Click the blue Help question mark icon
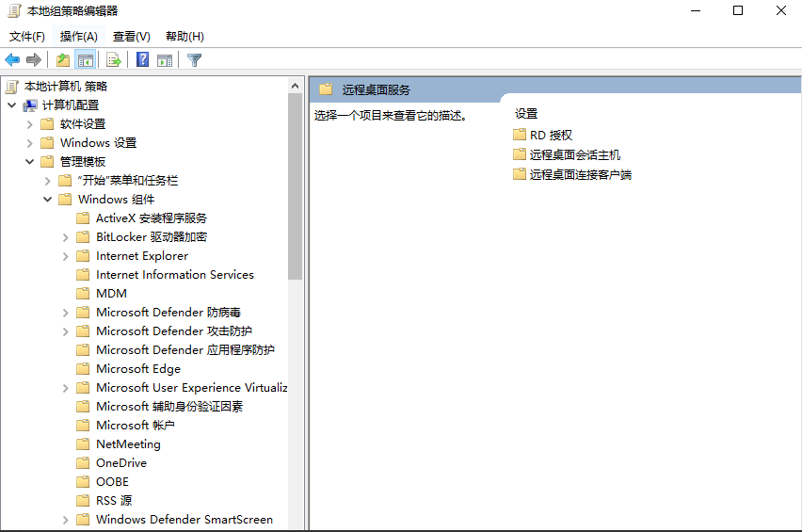The width and height of the screenshot is (802, 532). pyautogui.click(x=142, y=60)
